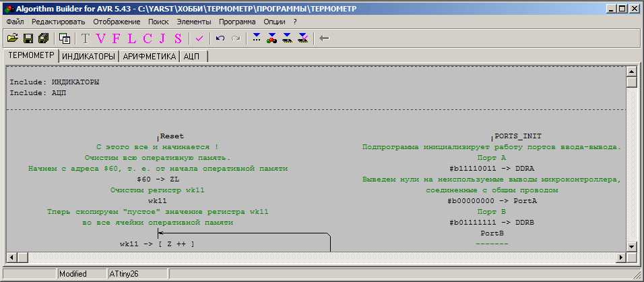Insert Text element with T icon

click(x=85, y=38)
